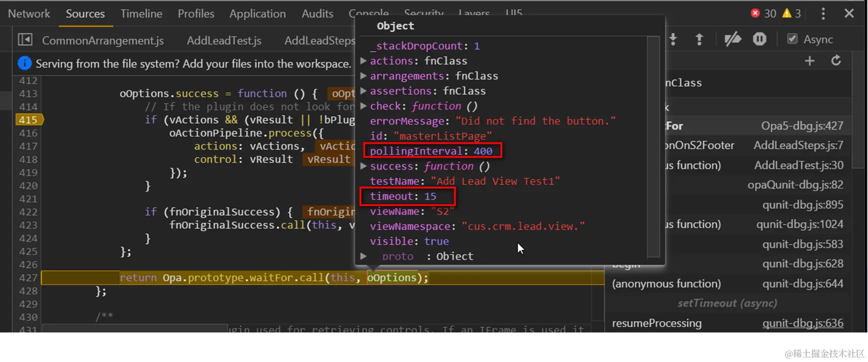This screenshot has width=868, height=362.
Task: Click the red error count indicator
Action: click(763, 14)
